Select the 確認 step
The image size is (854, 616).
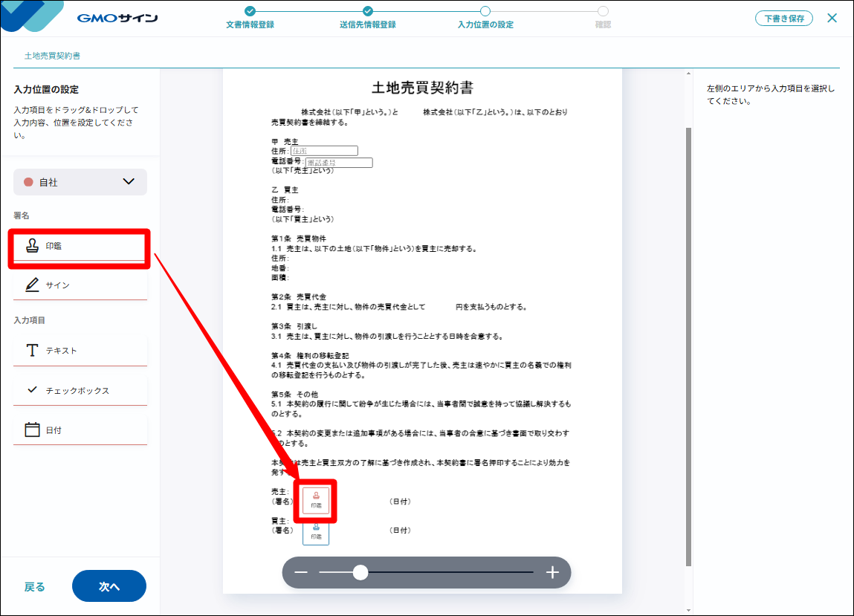pyautogui.click(x=603, y=18)
